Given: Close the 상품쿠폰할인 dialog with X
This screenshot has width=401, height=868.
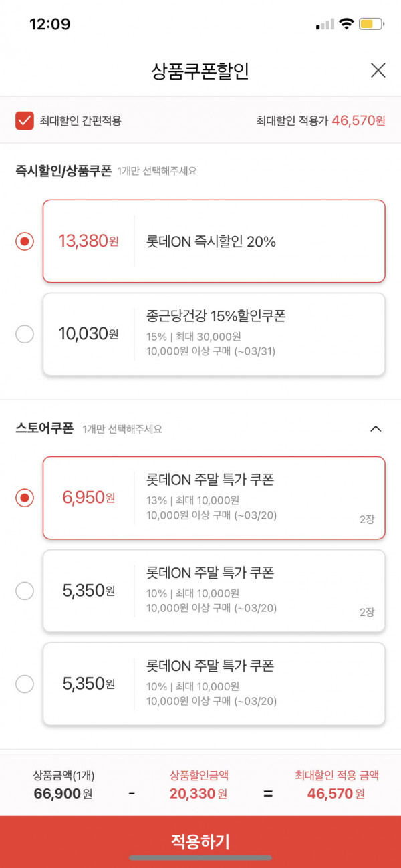Looking at the screenshot, I should pyautogui.click(x=378, y=70).
